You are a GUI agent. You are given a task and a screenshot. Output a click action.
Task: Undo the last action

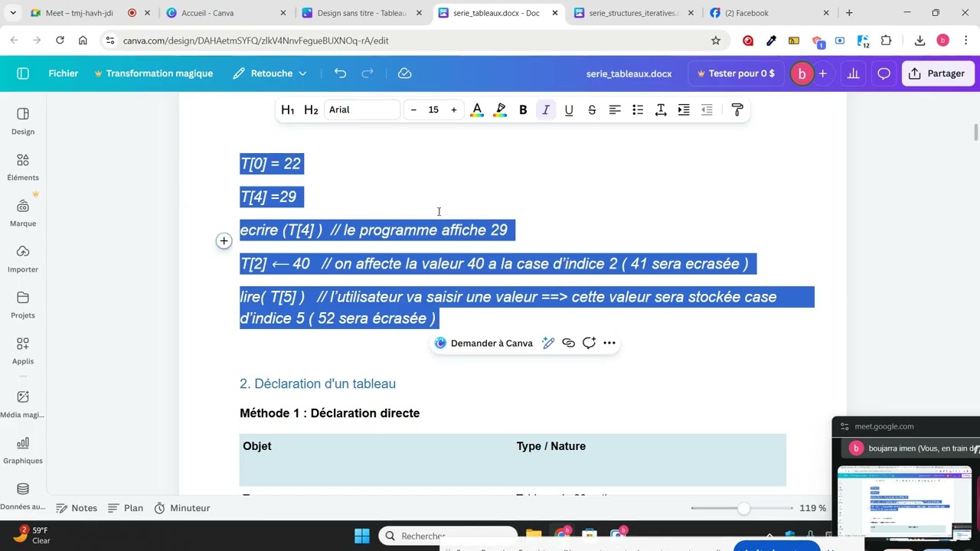coord(341,73)
